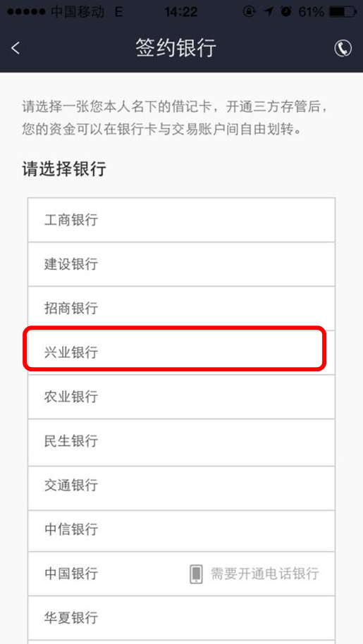Tap the back arrow in header
The width and height of the screenshot is (363, 644).
click(16, 48)
